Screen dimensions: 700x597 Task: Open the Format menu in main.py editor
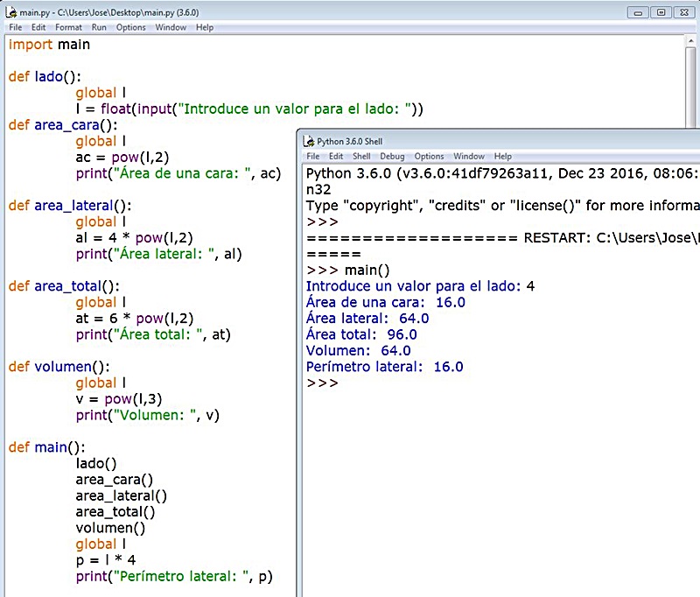(x=68, y=27)
